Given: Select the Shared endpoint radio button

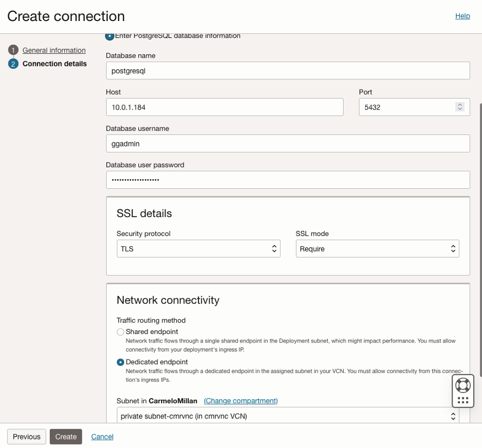Looking at the screenshot, I should [x=120, y=332].
